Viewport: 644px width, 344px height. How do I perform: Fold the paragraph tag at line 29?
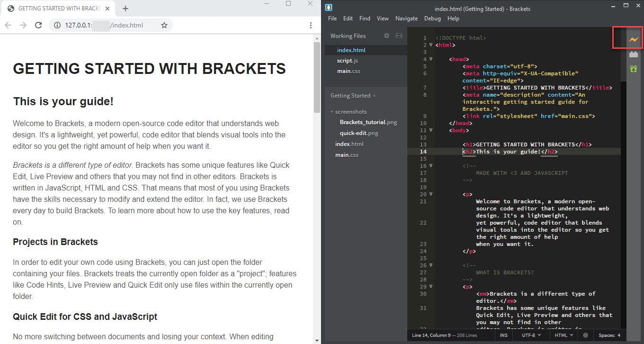coord(431,287)
